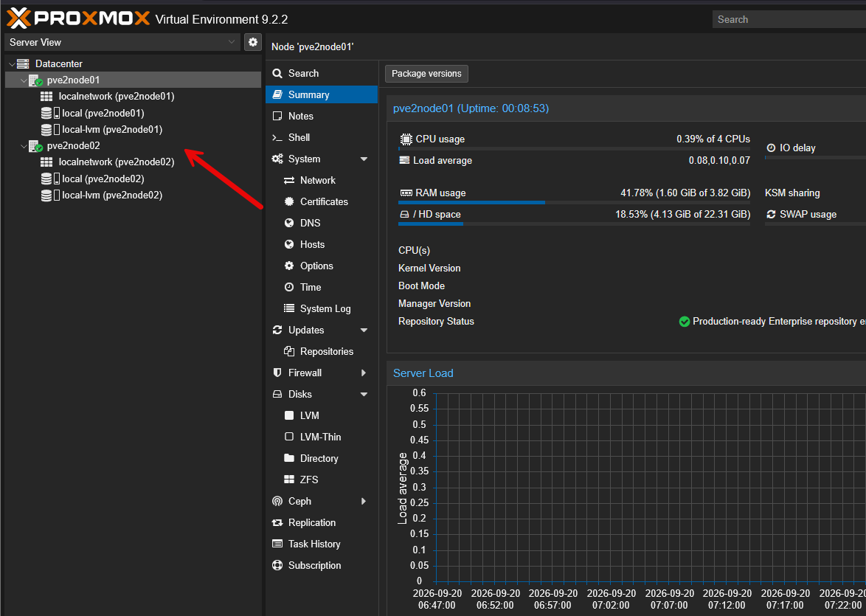
Task: Click the green Repository Status check icon
Action: [x=685, y=322]
